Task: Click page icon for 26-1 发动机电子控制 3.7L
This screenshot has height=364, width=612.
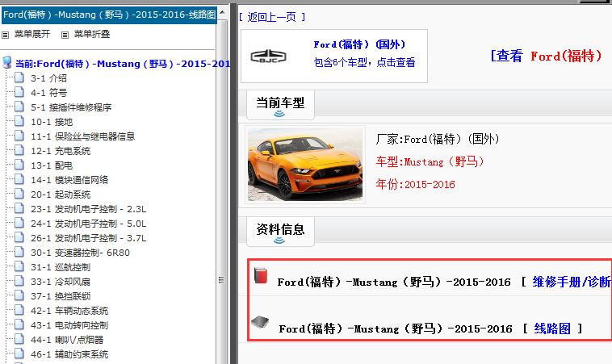Action: point(19,237)
